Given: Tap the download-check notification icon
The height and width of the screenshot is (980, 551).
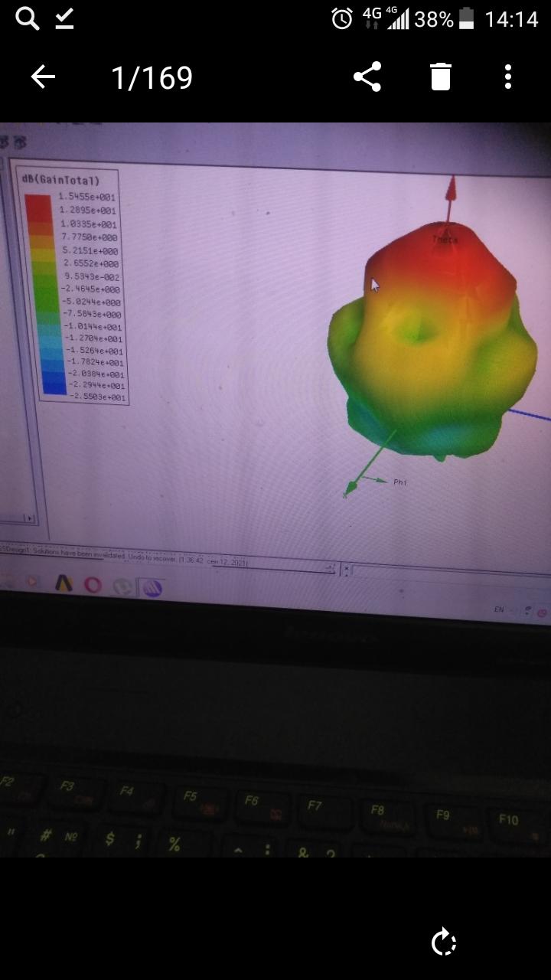Looking at the screenshot, I should (x=65, y=19).
